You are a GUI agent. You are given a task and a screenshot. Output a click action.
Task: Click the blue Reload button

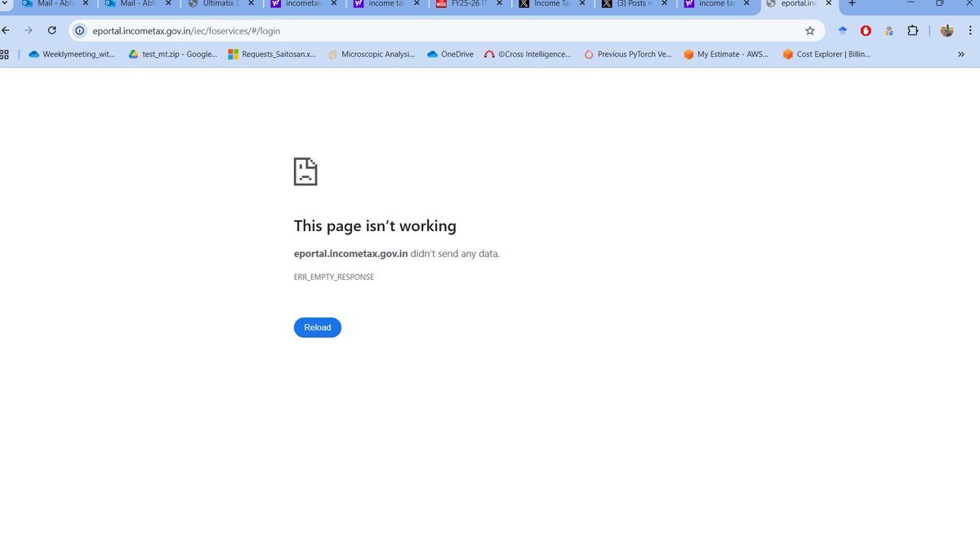pos(318,327)
